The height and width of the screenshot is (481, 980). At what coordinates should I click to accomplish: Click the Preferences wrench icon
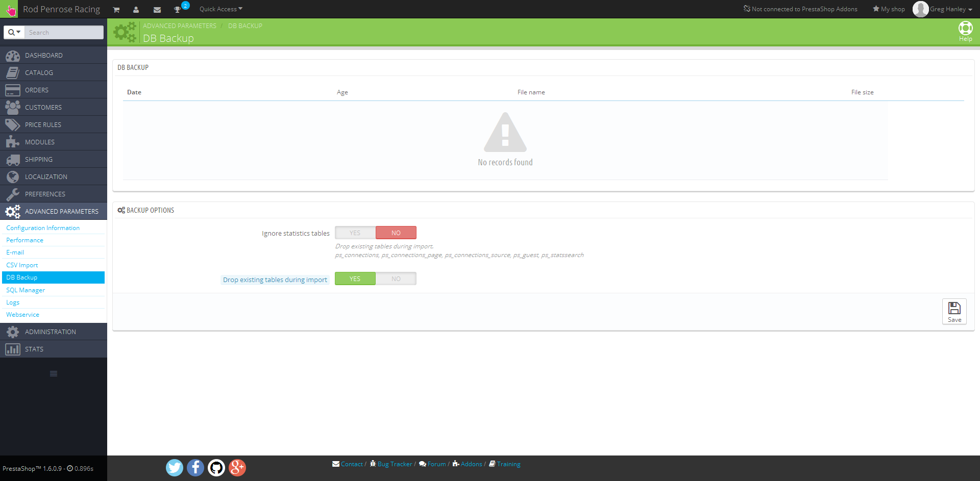[x=13, y=194]
